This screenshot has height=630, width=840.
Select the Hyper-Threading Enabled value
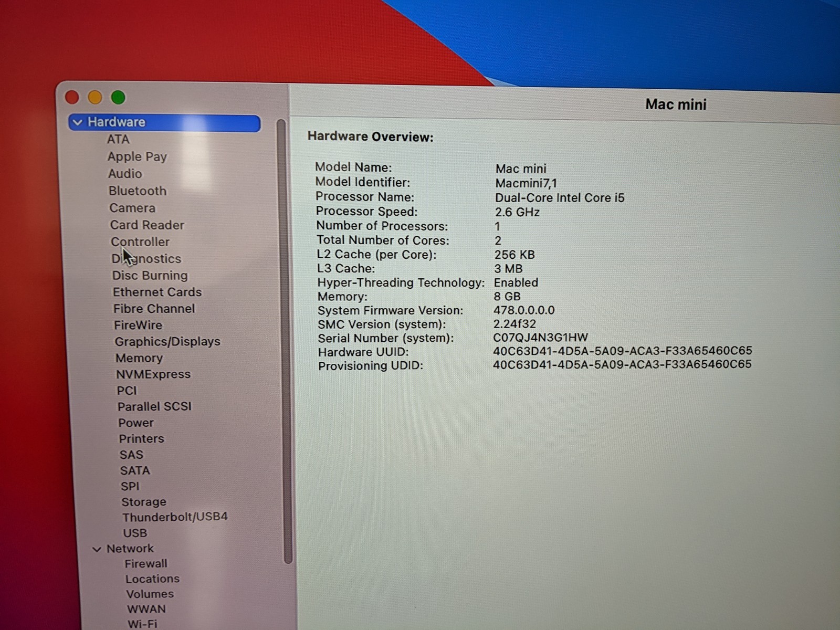[516, 282]
